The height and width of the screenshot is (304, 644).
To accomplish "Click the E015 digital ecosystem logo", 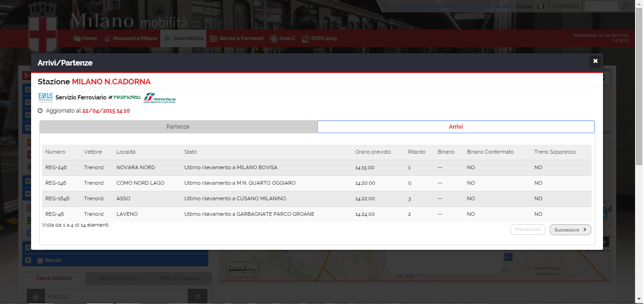I will [45, 97].
